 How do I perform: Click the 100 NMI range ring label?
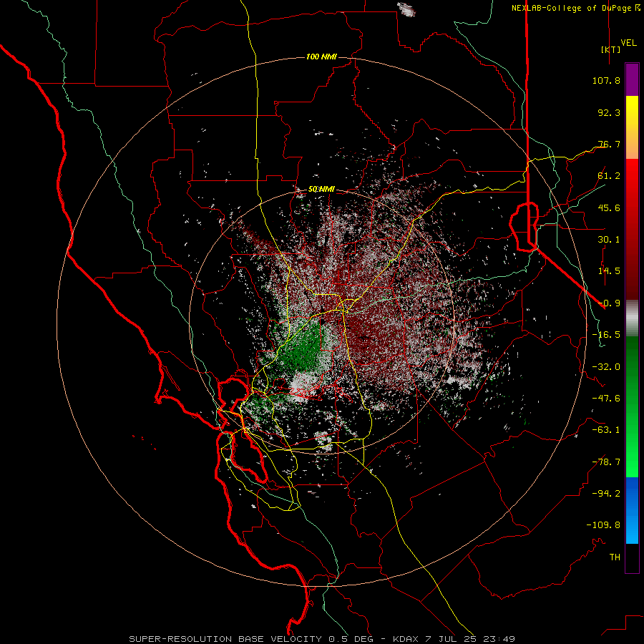coord(321,57)
